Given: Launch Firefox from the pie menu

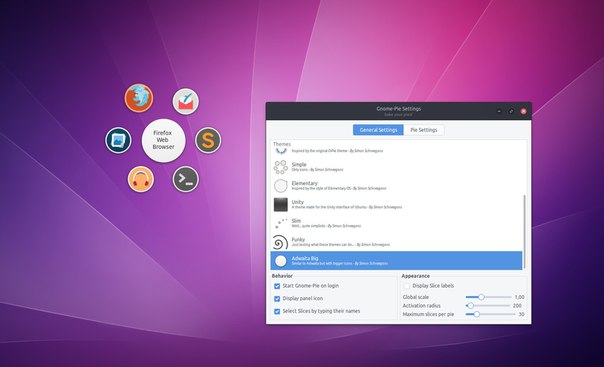Looking at the screenshot, I should (139, 98).
